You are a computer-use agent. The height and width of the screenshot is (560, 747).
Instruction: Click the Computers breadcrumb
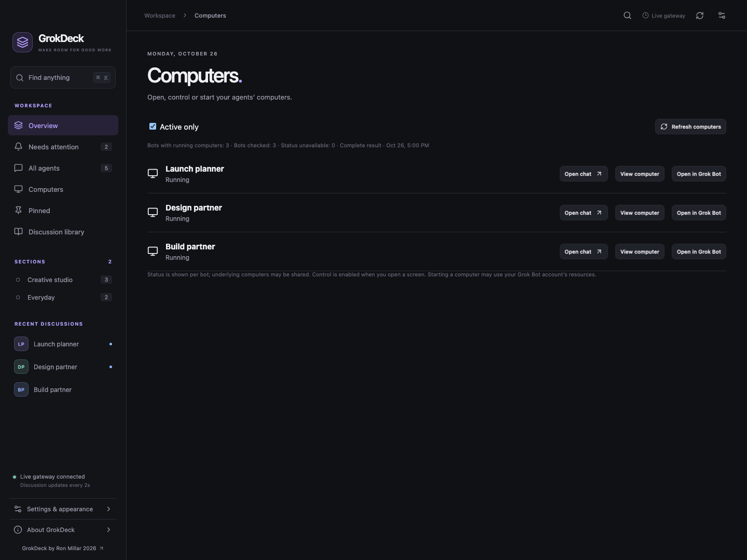210,16
